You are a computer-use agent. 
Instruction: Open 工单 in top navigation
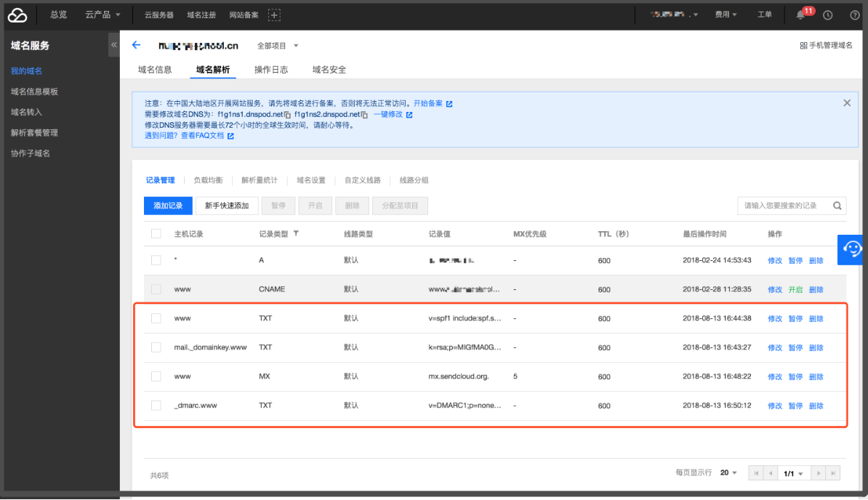(765, 15)
